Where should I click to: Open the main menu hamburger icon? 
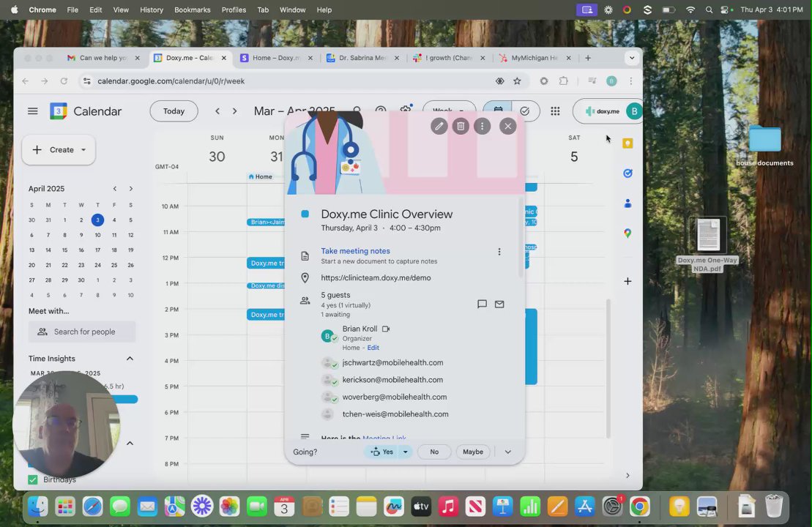pos(33,111)
